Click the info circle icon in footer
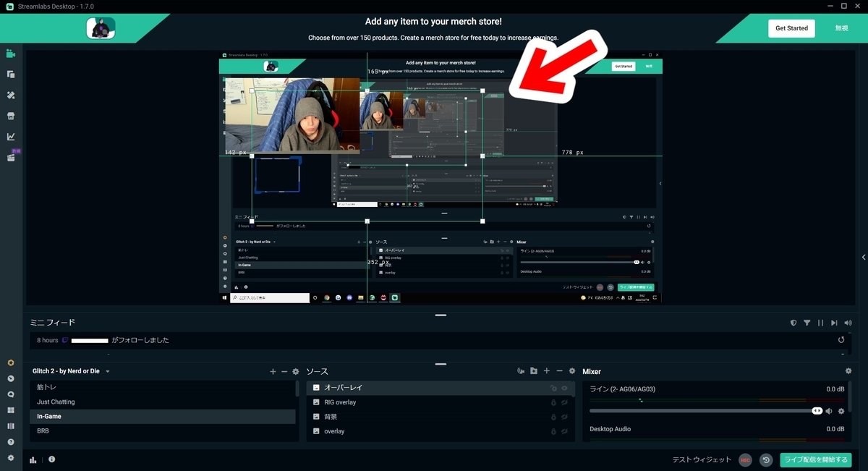Viewport: 868px width, 471px height. tap(51, 459)
